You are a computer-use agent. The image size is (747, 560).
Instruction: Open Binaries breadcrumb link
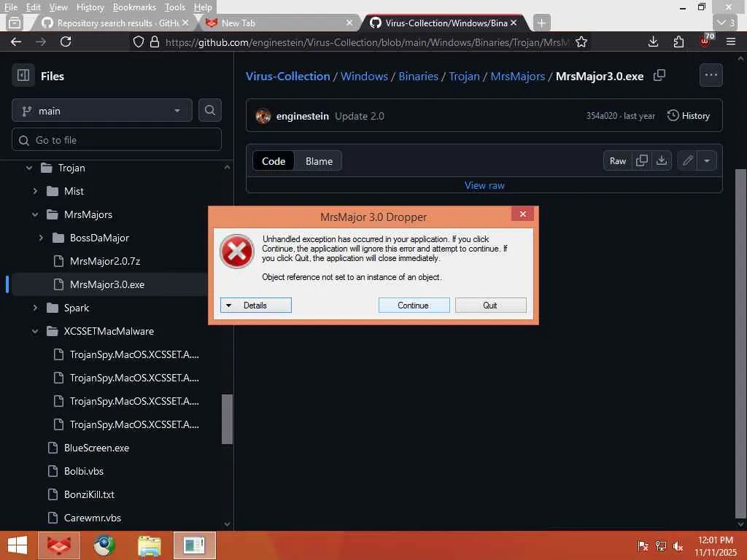pyautogui.click(x=418, y=76)
